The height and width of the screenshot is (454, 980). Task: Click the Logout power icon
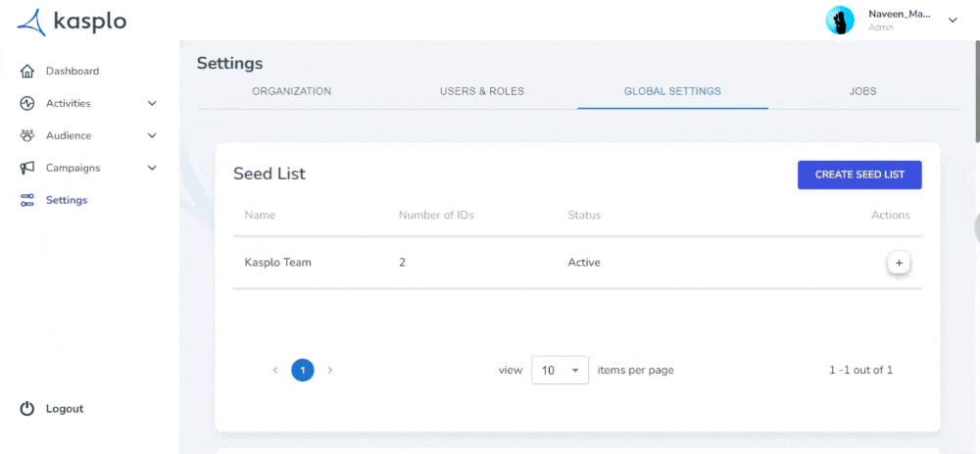coord(26,409)
